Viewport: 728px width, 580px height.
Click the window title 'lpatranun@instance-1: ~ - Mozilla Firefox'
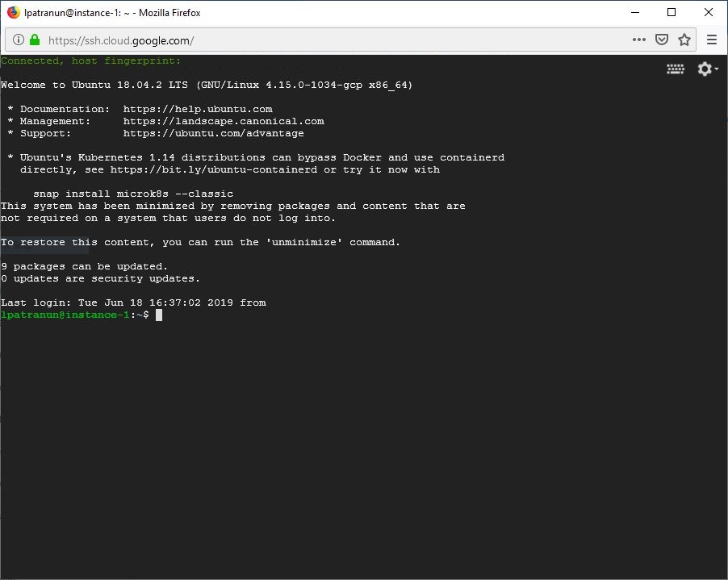pos(112,13)
